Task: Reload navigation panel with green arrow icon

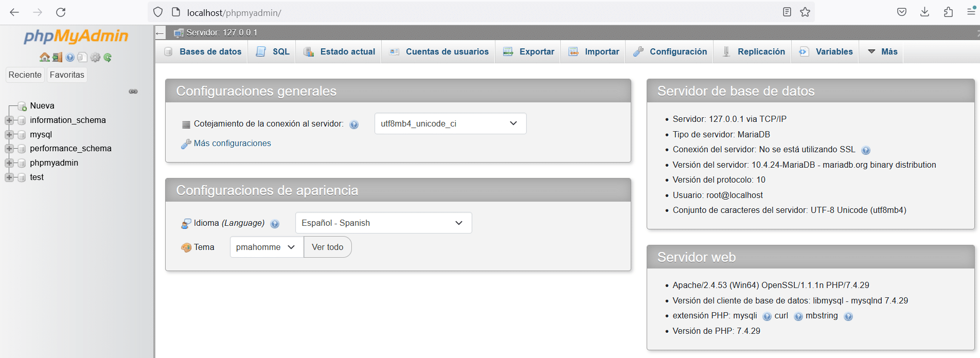Action: pyautogui.click(x=108, y=57)
